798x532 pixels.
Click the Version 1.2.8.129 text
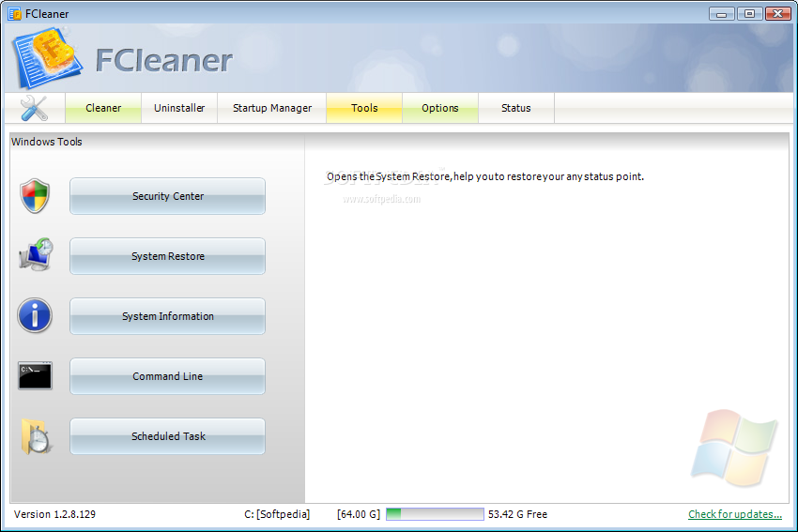[54, 514]
